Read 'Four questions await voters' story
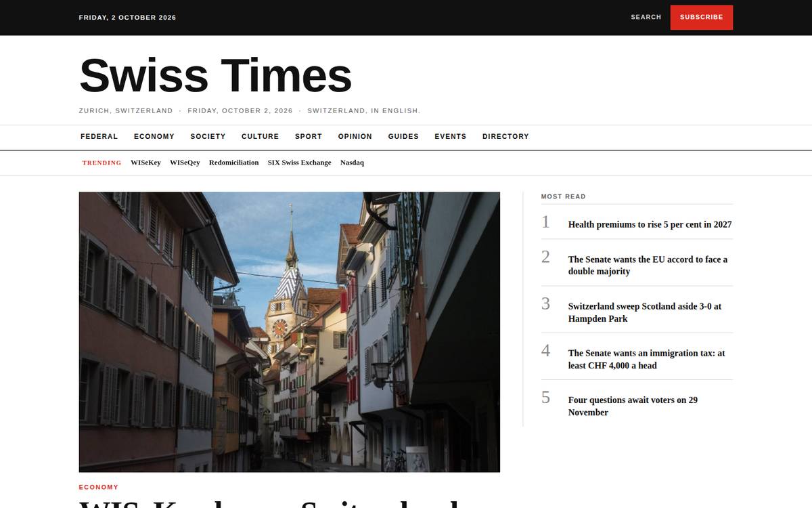 pyautogui.click(x=633, y=406)
